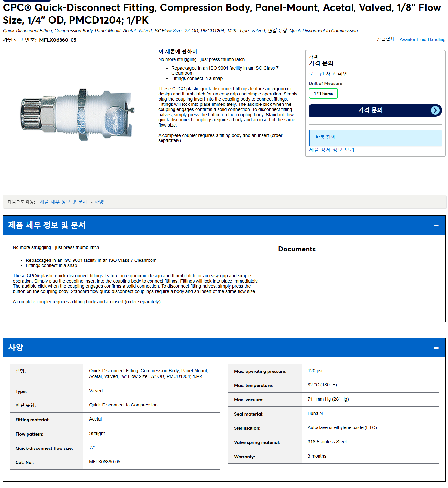The width and height of the screenshot is (448, 488).
Task: Click the Autoclave or ethylene oxide (ETO) value
Action: pos(342,428)
